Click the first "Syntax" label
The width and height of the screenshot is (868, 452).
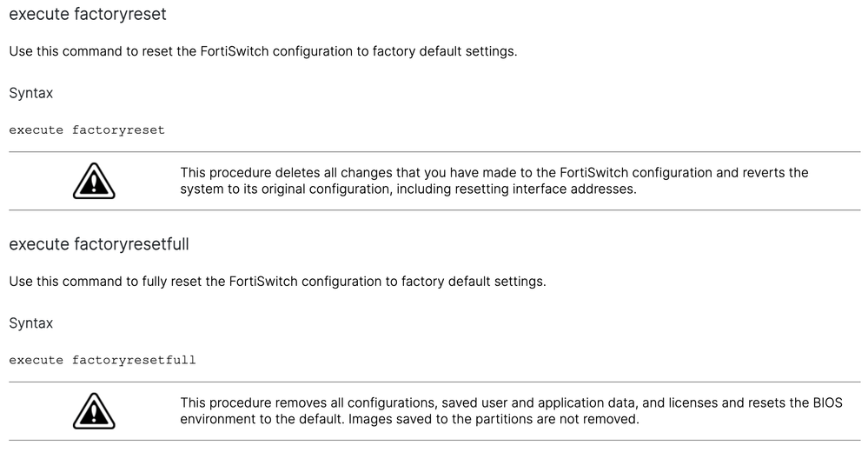30,93
